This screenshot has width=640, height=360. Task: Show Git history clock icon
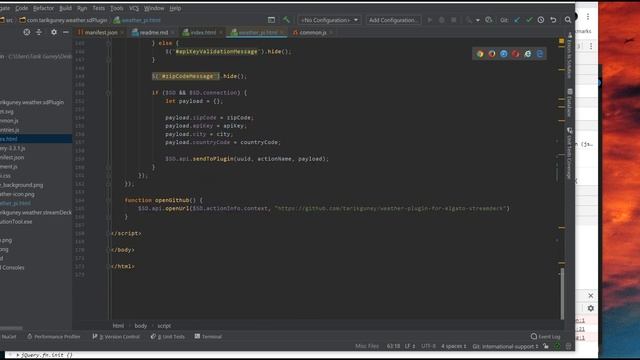541,20
